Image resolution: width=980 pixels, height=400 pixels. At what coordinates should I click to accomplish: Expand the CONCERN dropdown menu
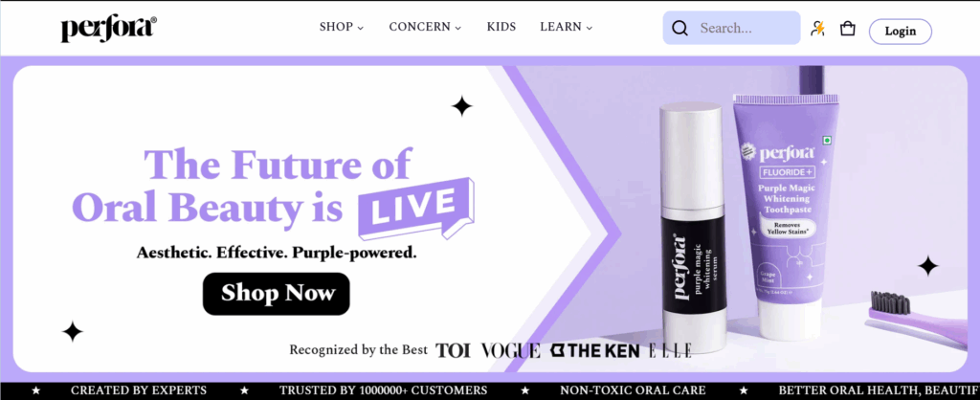tap(425, 27)
